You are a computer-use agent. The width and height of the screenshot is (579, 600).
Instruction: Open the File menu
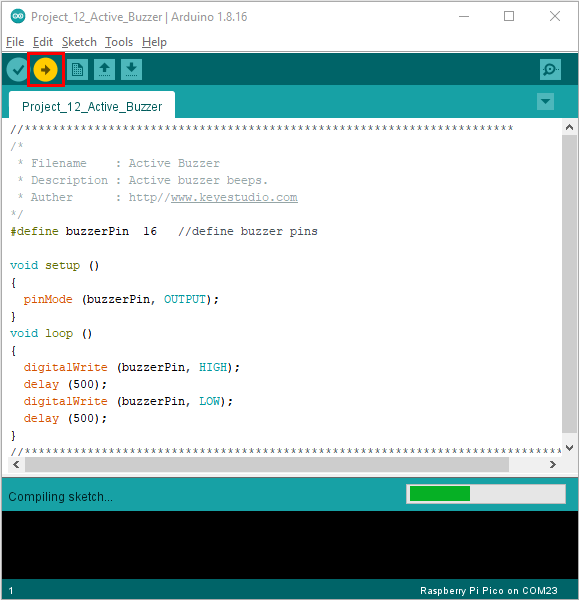click(x=15, y=42)
